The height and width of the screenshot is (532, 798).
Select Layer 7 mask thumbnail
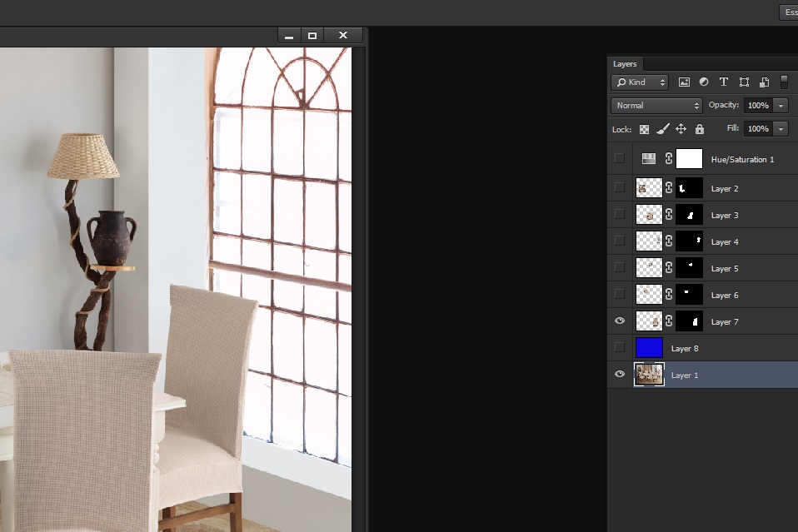pyautogui.click(x=689, y=321)
